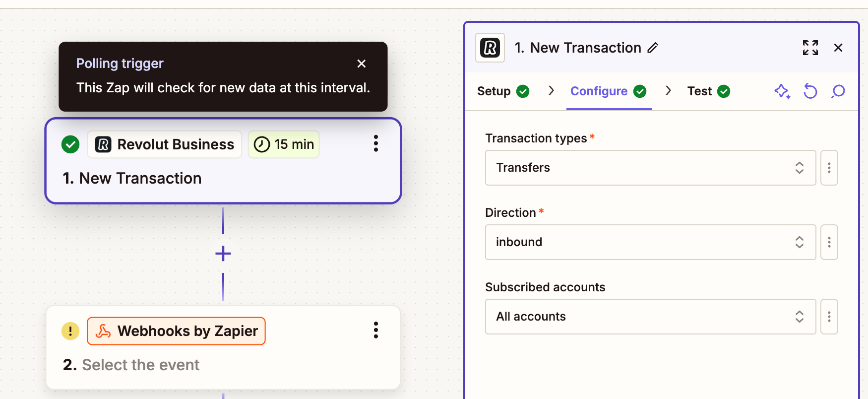Open the Direction dropdown
Screen dimensions: 868x399
coord(650,242)
